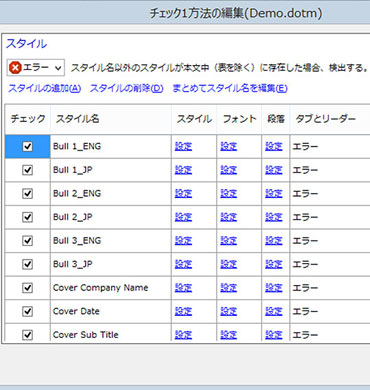Open style 設定 for Bull 1_ENG
370x390 pixels.
tap(183, 146)
